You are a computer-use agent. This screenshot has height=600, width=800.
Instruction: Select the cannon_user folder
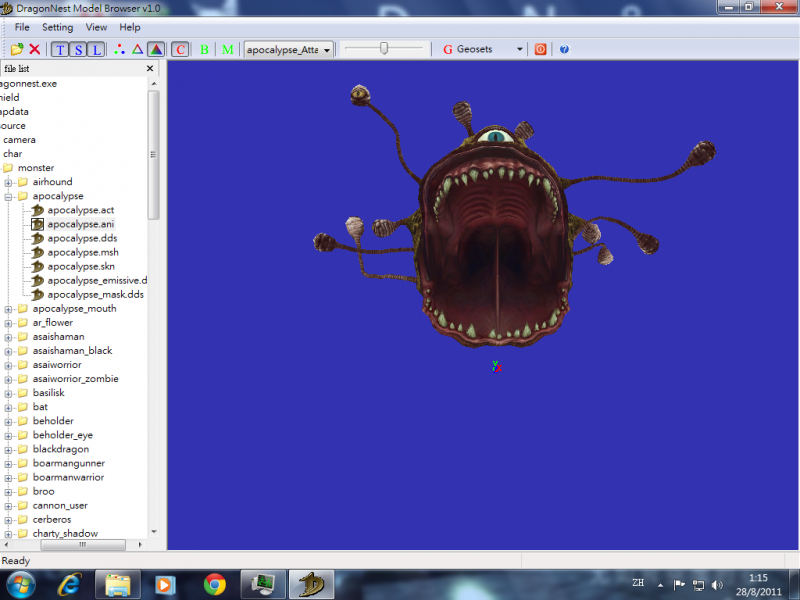coord(60,506)
